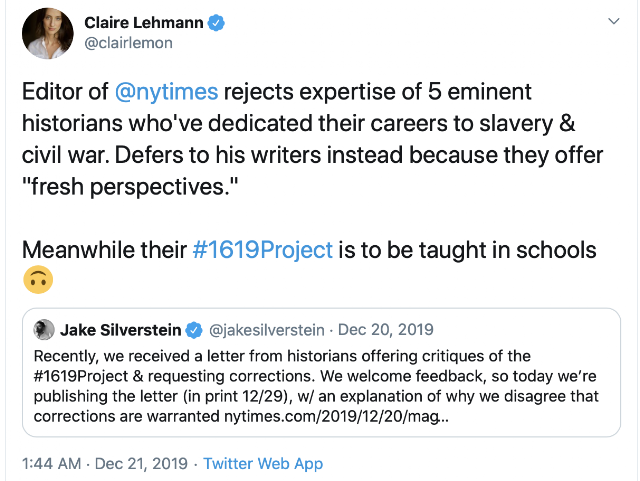The width and height of the screenshot is (640, 481).
Task: Open Jake Silverstein's small avatar
Action: click(44, 330)
